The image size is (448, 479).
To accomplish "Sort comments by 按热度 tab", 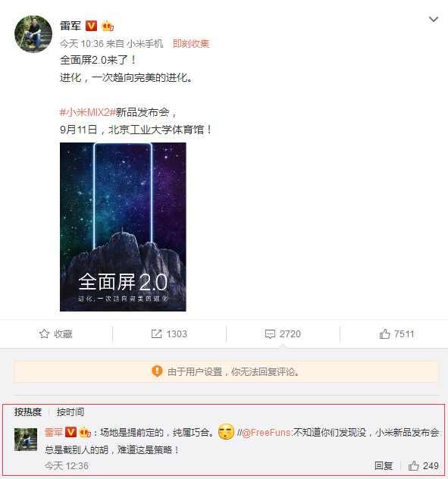I will coord(28,412).
